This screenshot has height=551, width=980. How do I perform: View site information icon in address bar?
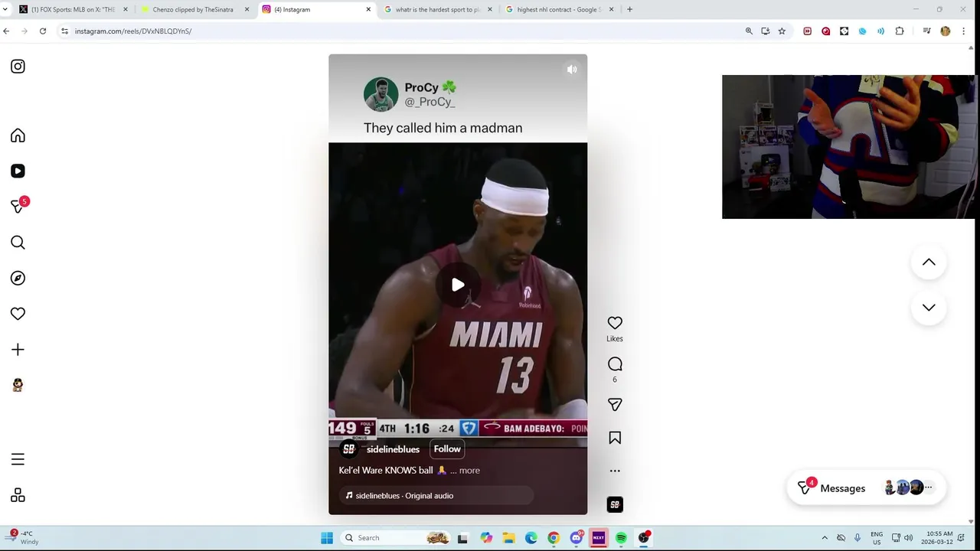(65, 31)
